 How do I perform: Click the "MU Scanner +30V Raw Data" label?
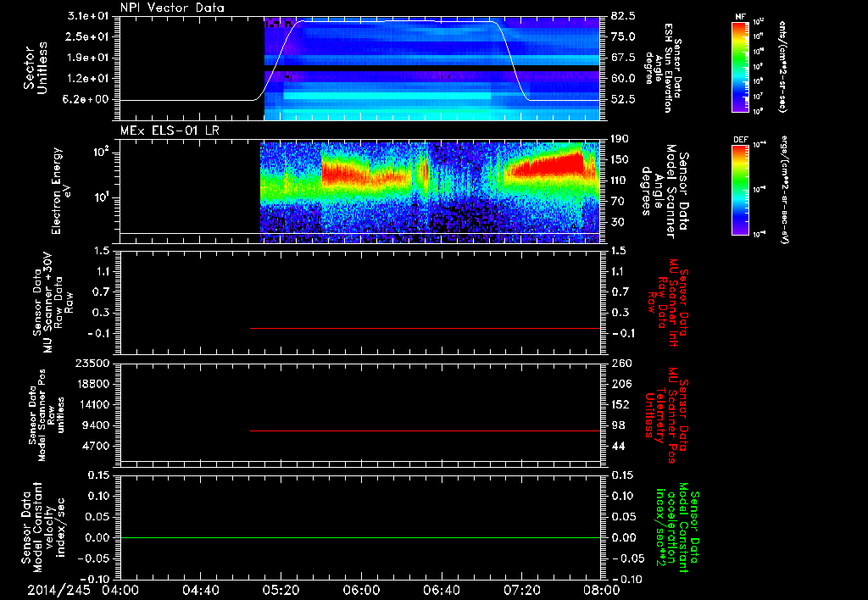pyautogui.click(x=53, y=303)
